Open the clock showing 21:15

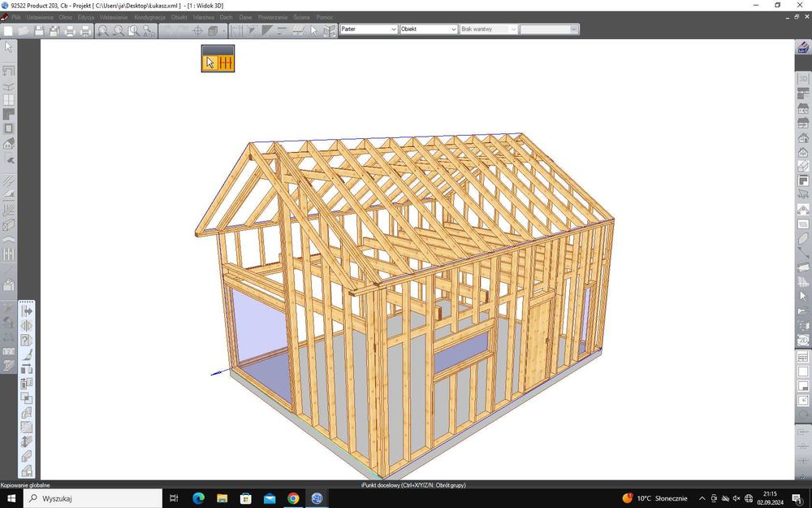[770, 498]
